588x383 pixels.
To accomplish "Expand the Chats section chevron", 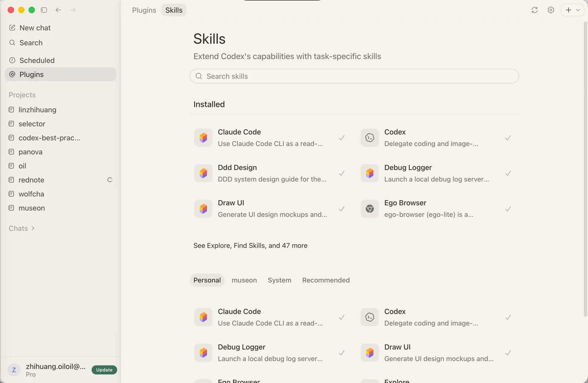I will [x=33, y=228].
